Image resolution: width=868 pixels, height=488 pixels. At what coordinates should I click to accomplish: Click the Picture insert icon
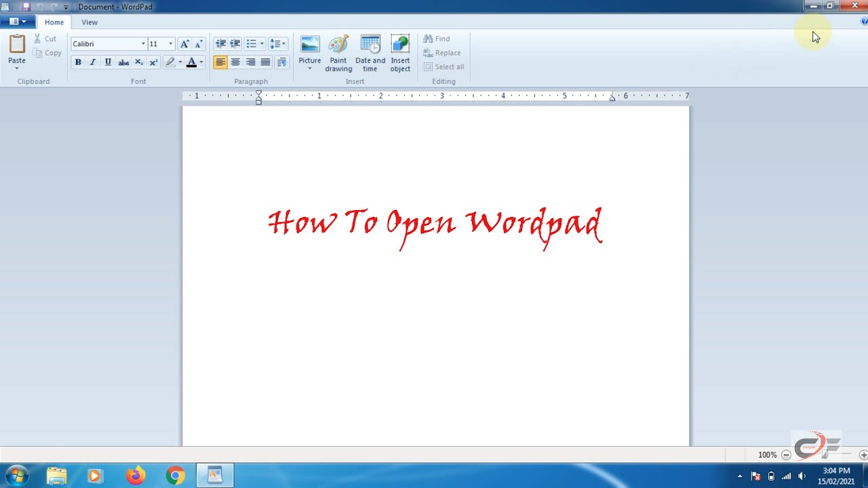pyautogui.click(x=310, y=44)
